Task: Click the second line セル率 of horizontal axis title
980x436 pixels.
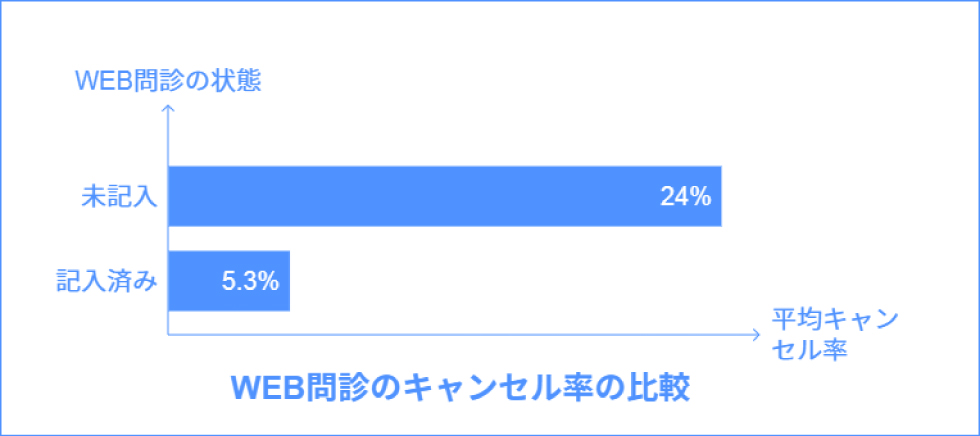Action: (810, 350)
